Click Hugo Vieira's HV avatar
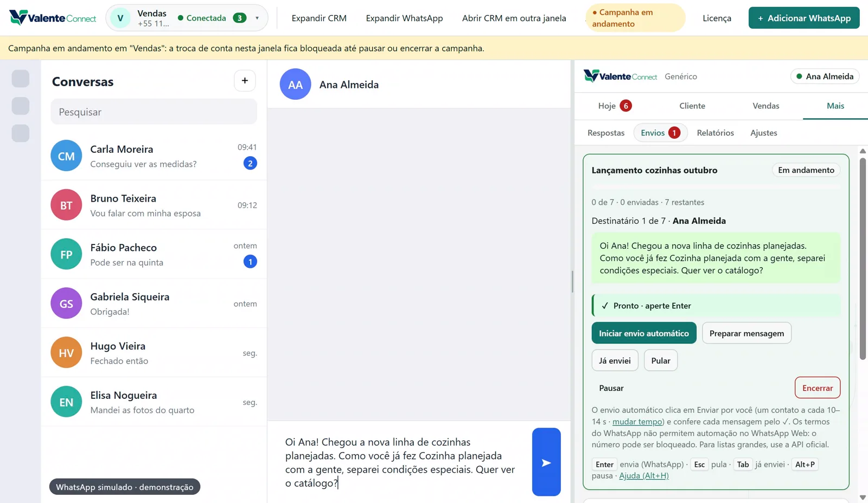Image resolution: width=868 pixels, height=503 pixels. click(x=66, y=353)
